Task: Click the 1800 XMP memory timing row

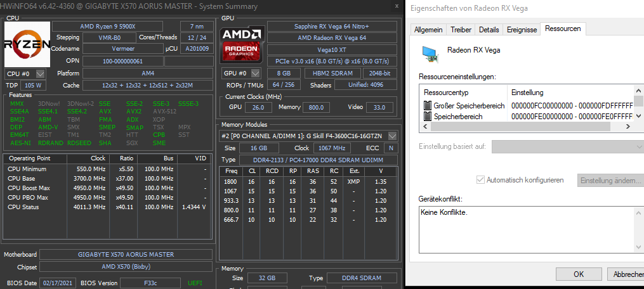Action: click(x=308, y=181)
